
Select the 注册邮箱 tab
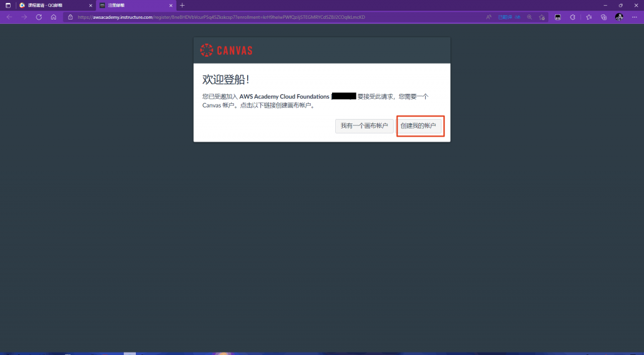click(135, 5)
